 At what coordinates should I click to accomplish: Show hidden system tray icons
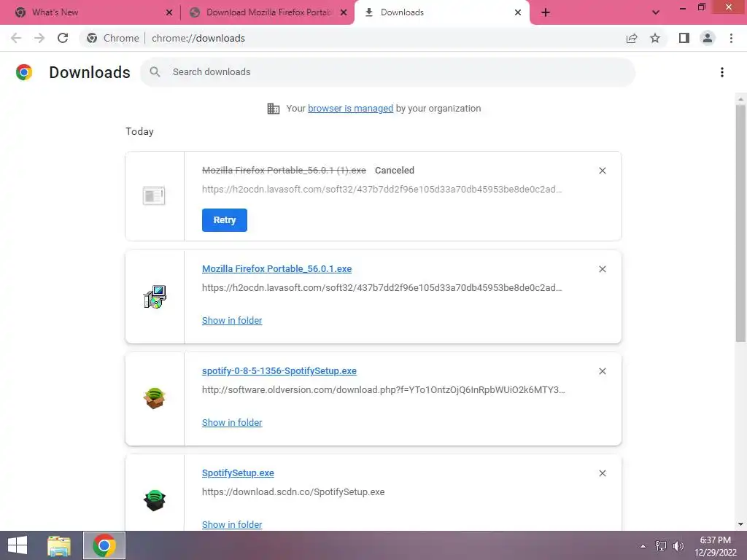coord(643,546)
